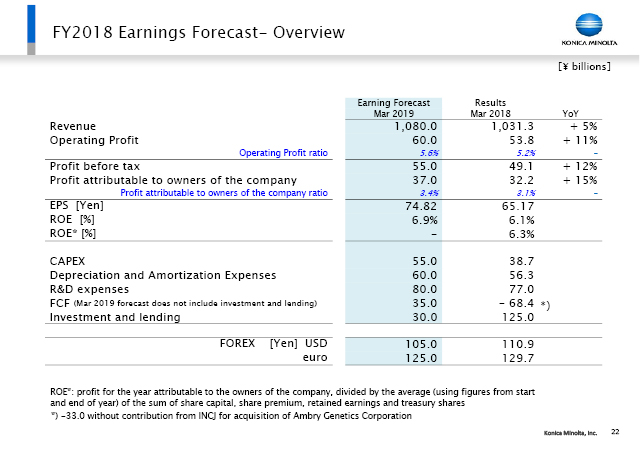Image resolution: width=640 pixels, height=453 pixels.
Task: Click the Konica Minolta globe logo
Action: (x=589, y=24)
